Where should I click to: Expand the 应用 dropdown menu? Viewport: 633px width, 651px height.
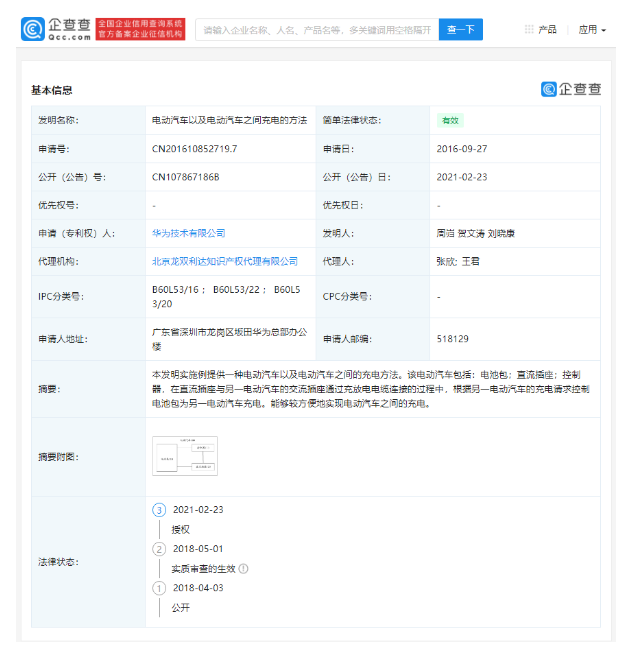(x=592, y=30)
